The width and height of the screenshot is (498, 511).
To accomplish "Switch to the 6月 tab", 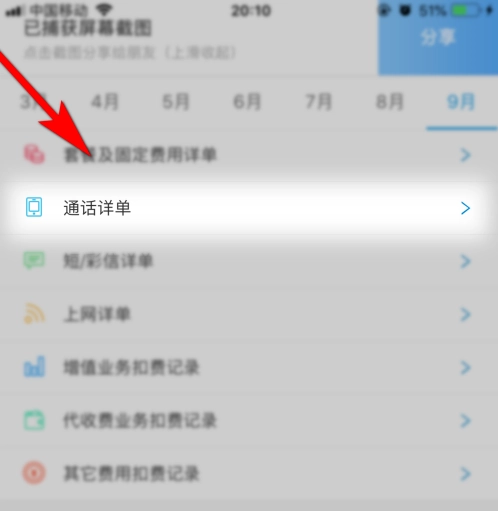I will pyautogui.click(x=247, y=102).
